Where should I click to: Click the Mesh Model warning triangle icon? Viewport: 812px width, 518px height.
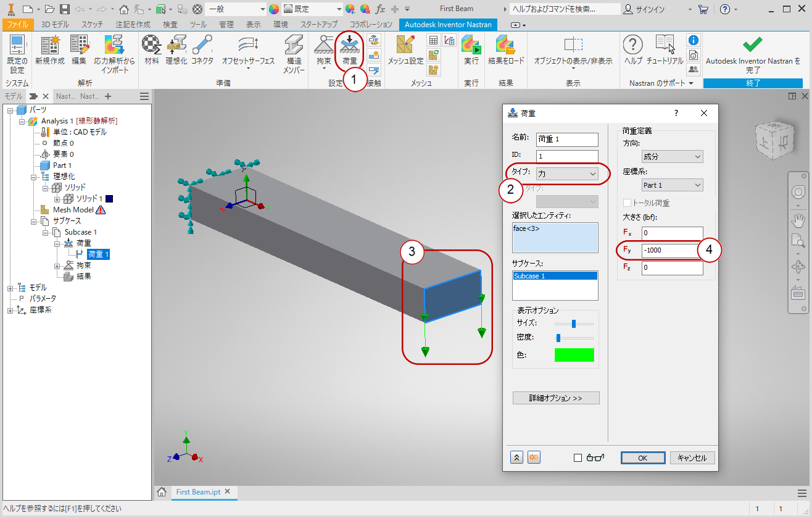pos(101,210)
